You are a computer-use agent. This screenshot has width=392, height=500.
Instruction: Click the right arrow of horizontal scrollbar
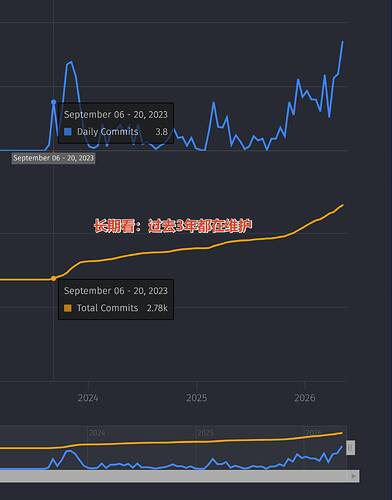click(354, 476)
